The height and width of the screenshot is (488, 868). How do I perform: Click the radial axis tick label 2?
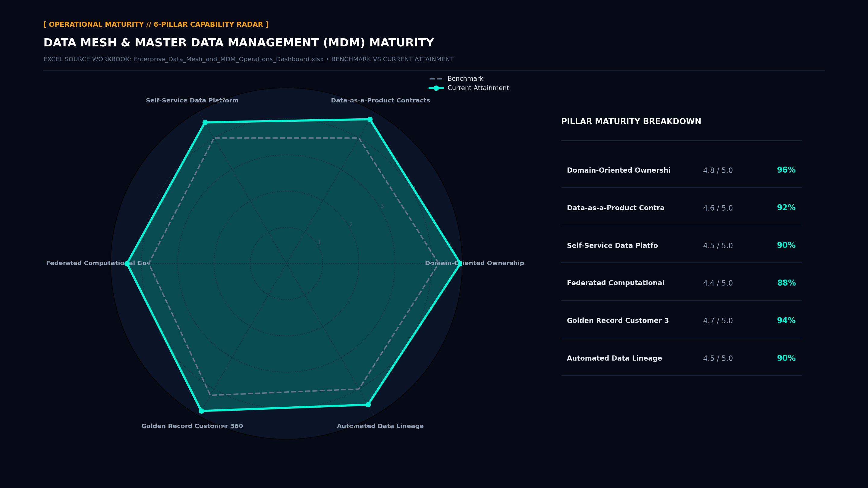[x=351, y=225]
